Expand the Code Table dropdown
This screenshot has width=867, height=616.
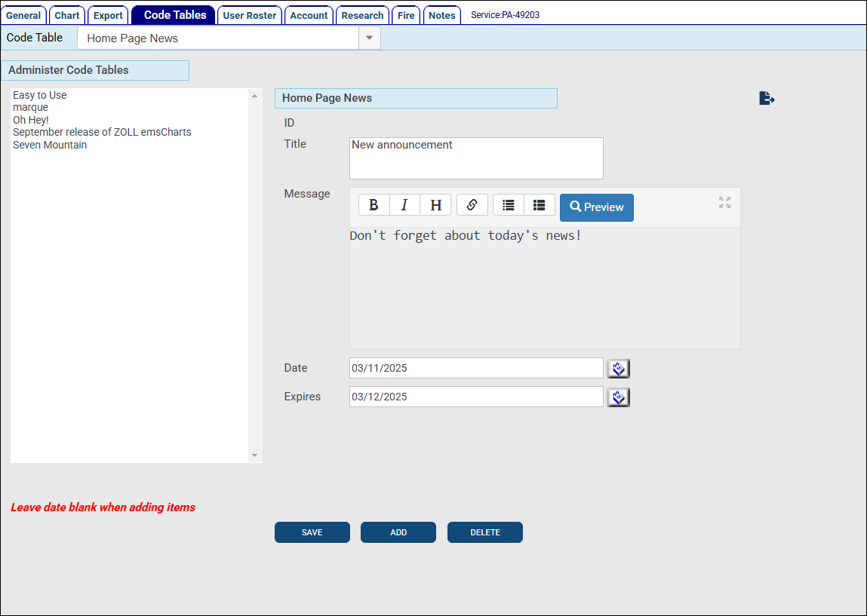pos(369,38)
